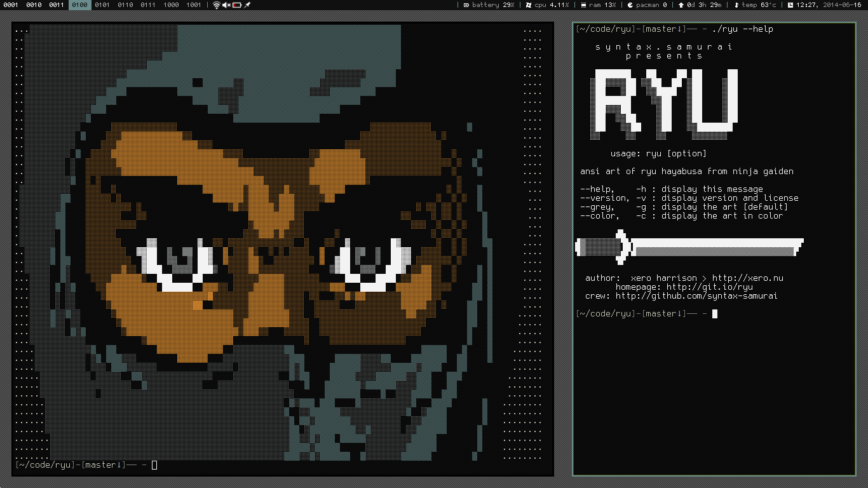Click the red low-battery icon

click(x=236, y=5)
